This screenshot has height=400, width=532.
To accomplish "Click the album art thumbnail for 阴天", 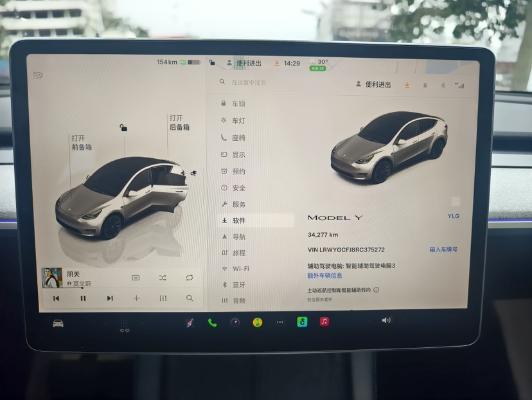I will [52, 277].
